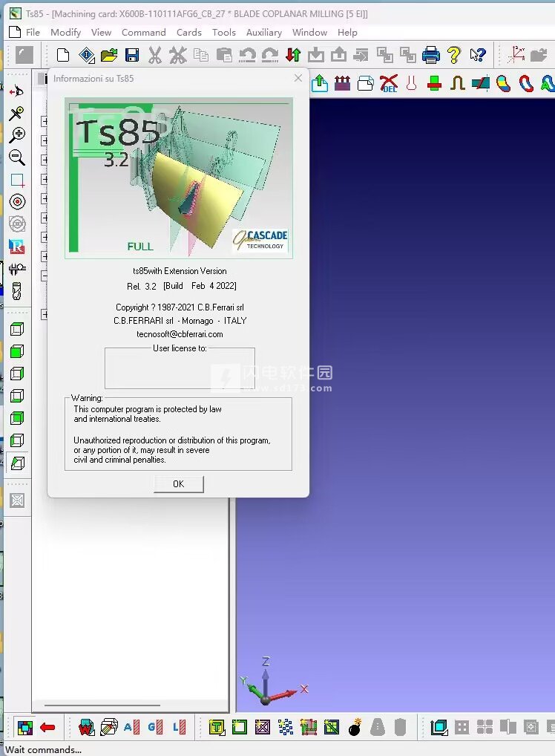
Task: Click the yellow question mark help icon
Action: pos(454,55)
